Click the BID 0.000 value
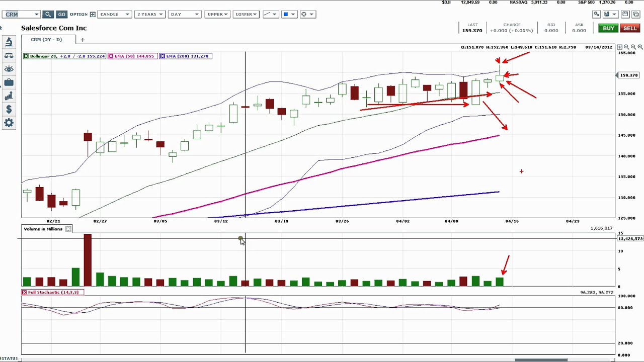Viewport: 644px width, 362px height. point(551,31)
